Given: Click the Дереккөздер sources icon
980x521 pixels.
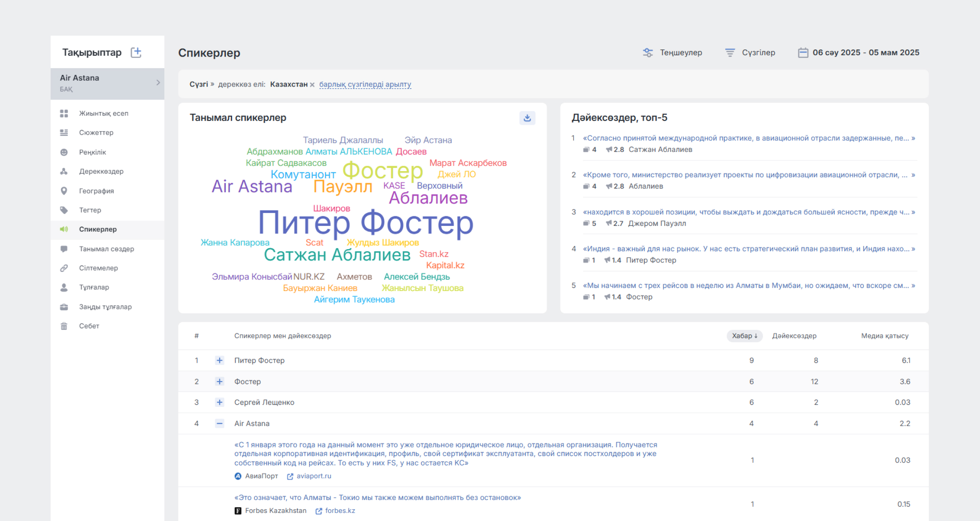Looking at the screenshot, I should [x=64, y=172].
